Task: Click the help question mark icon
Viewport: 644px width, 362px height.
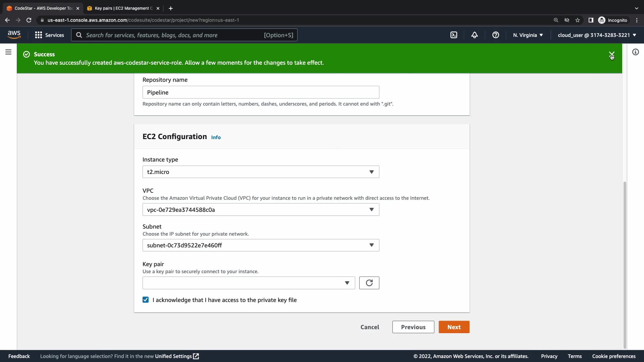Action: 495,35
